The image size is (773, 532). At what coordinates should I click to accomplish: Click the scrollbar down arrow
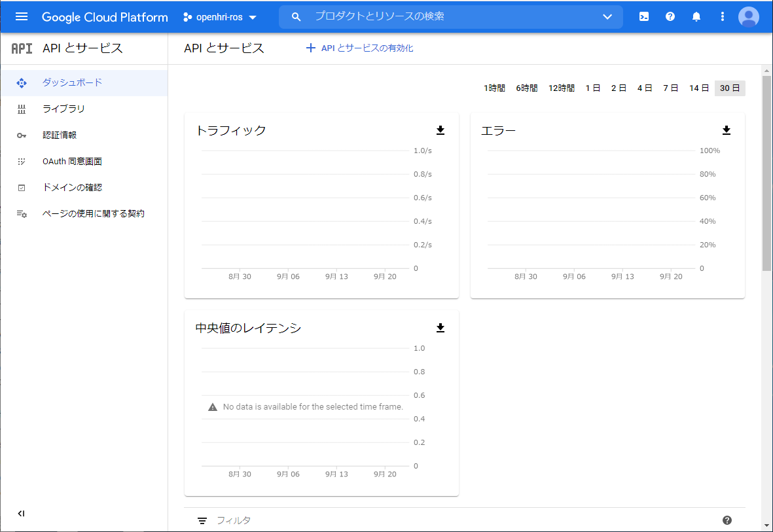(766, 525)
